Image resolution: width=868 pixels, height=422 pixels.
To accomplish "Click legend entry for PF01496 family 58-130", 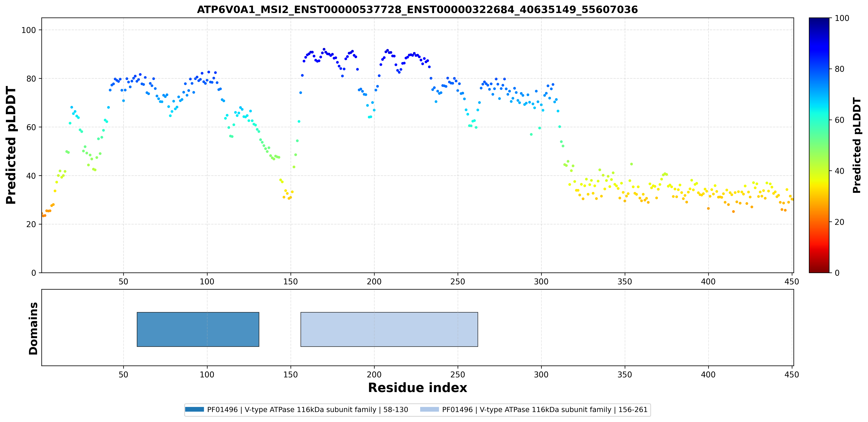I will [297, 410].
